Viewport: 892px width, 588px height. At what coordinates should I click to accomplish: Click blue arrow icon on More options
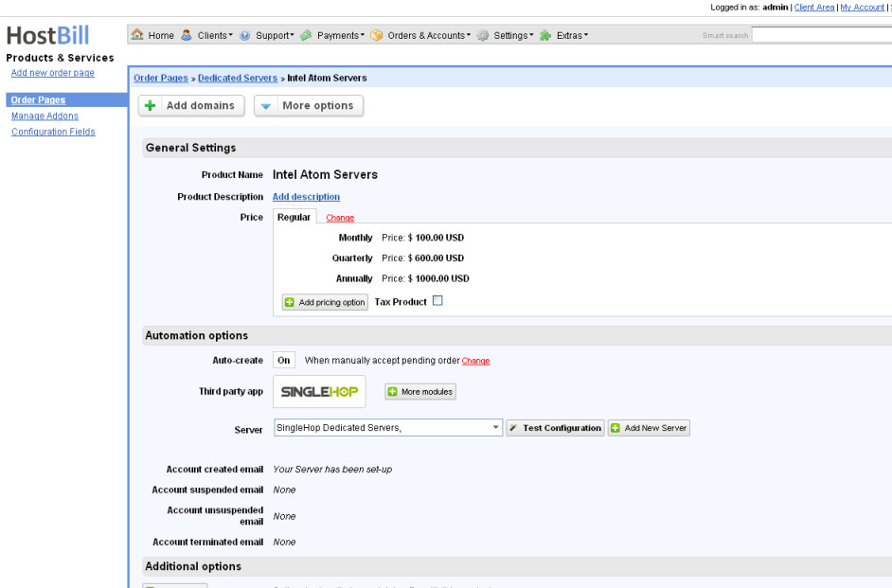coord(266,106)
